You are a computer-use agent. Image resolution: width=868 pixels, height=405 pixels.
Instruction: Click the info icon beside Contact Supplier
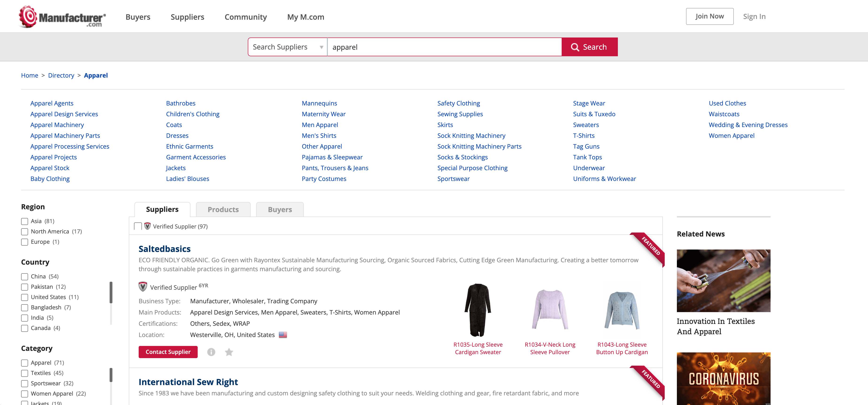tap(211, 352)
